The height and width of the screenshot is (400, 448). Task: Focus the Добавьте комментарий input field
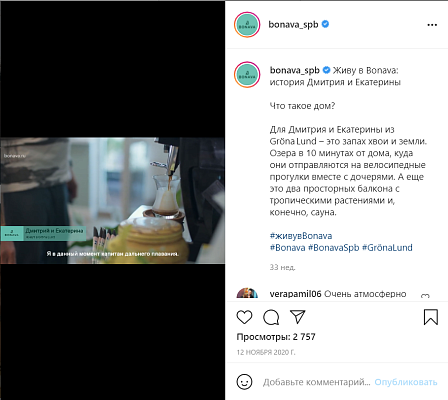317,382
